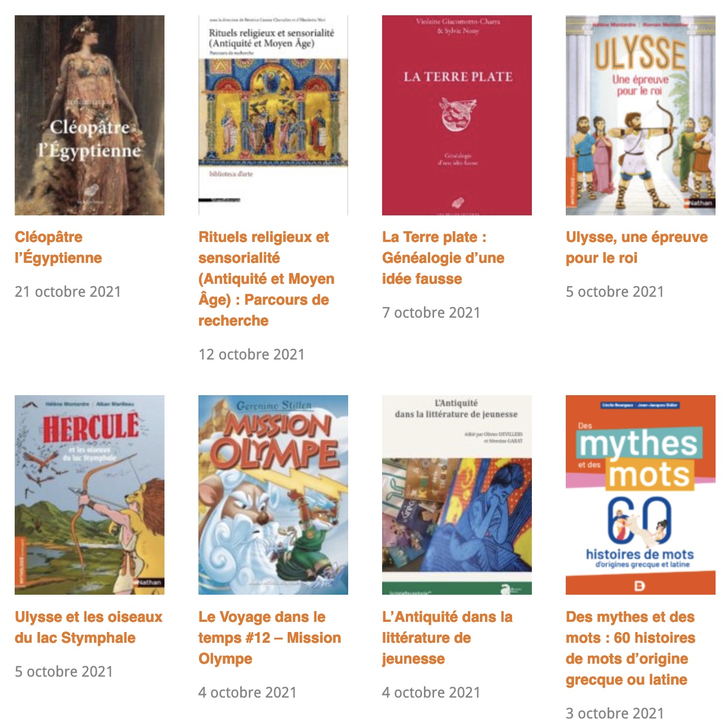728x727 pixels.
Task: Click the 12 octobre 2021 date text
Action: (252, 354)
